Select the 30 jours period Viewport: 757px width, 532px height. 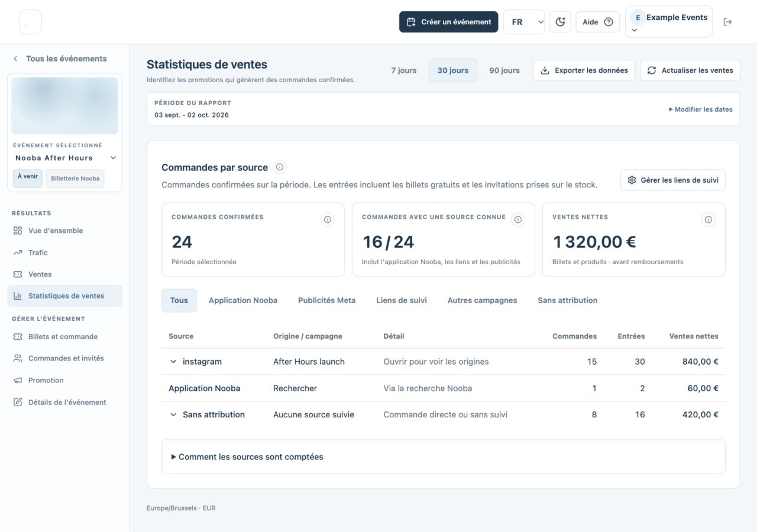pyautogui.click(x=453, y=70)
